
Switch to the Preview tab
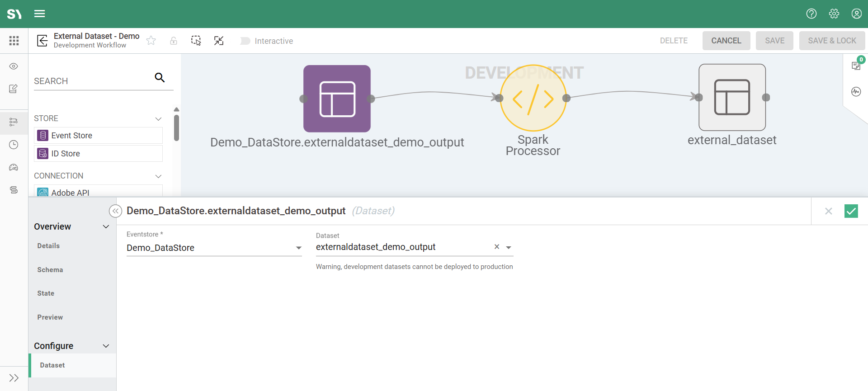50,317
